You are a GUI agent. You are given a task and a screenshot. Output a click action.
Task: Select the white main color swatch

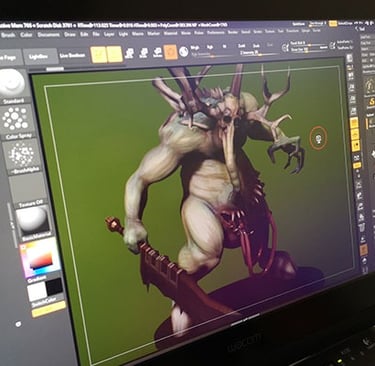tap(37, 292)
